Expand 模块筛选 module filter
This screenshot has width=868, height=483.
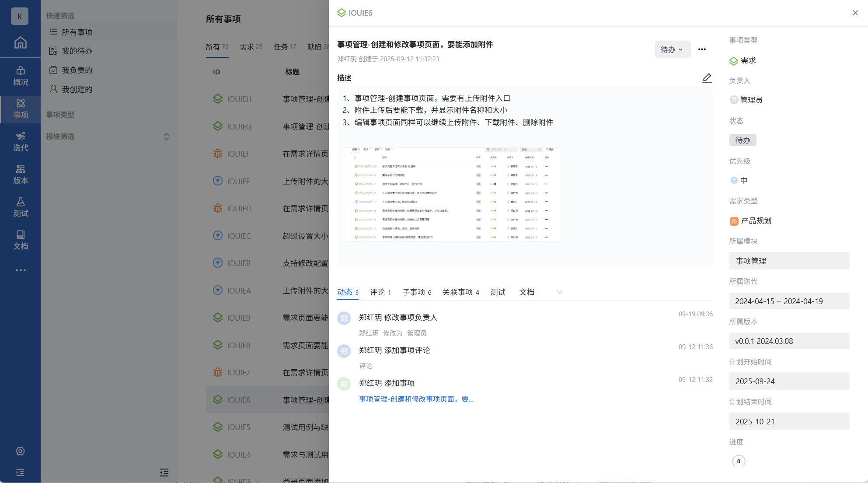(167, 136)
